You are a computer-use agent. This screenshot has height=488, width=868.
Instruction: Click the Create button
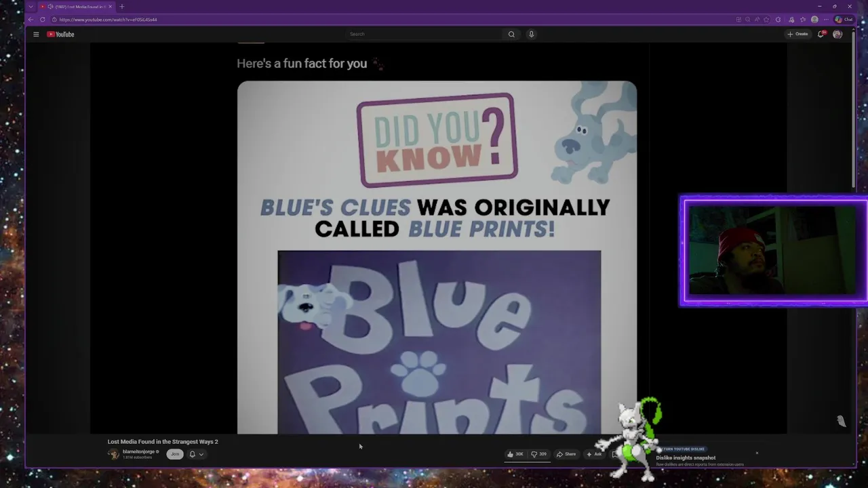(797, 34)
